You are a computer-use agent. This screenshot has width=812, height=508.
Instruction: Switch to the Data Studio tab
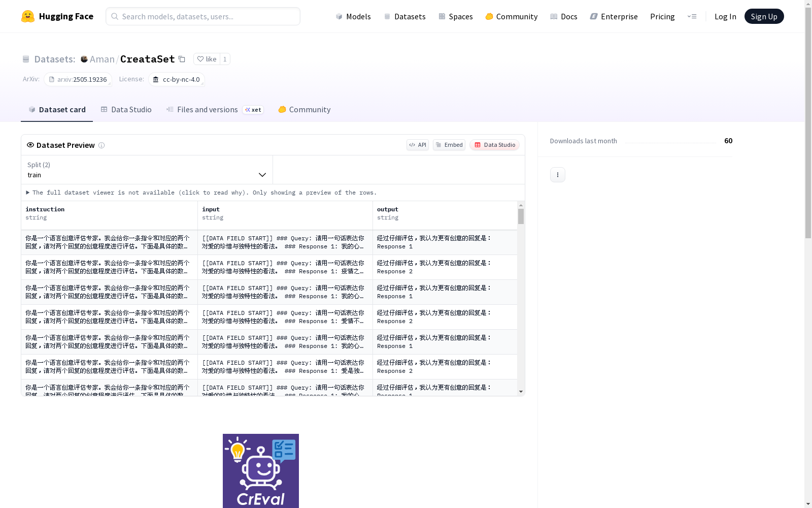(126, 110)
